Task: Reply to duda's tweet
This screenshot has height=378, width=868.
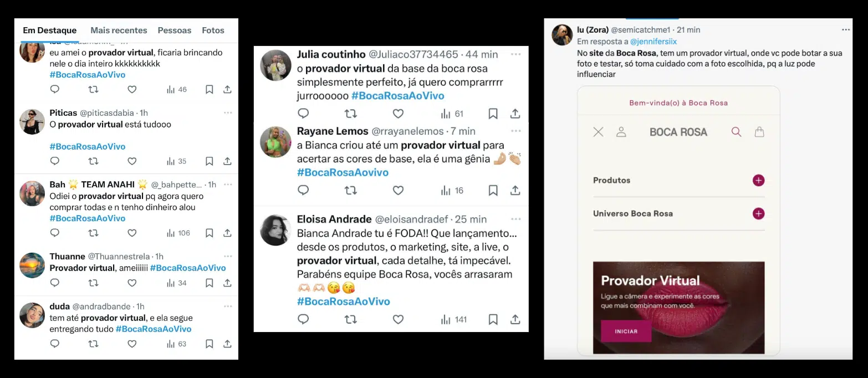Action: tap(54, 344)
